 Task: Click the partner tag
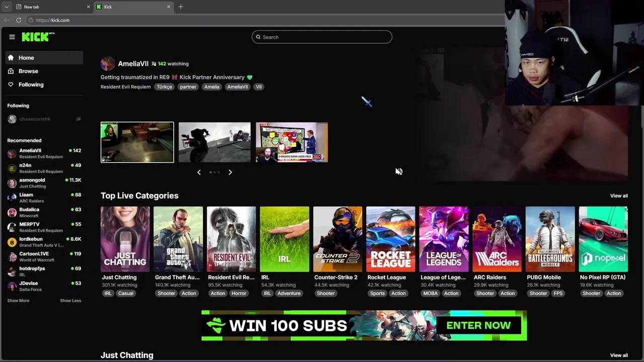point(188,87)
